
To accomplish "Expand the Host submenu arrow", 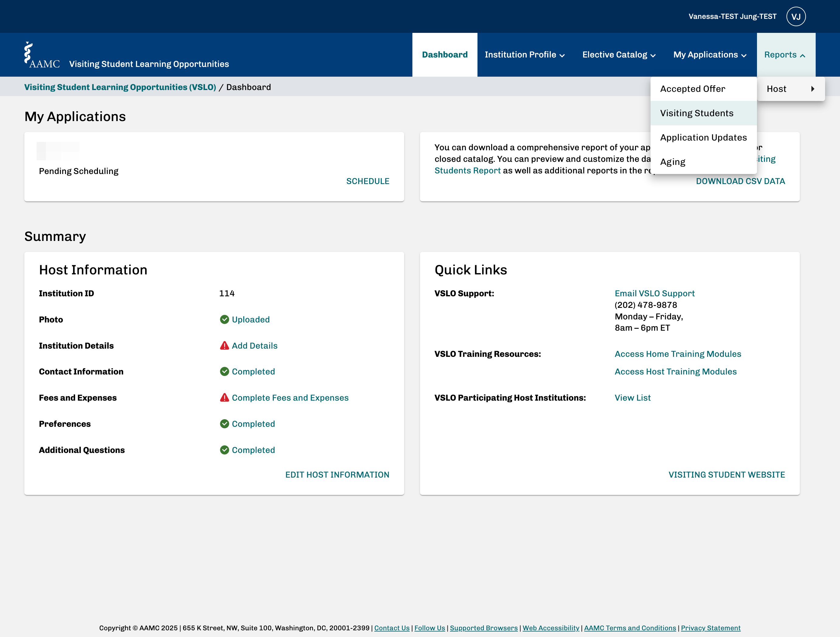I will coord(813,89).
